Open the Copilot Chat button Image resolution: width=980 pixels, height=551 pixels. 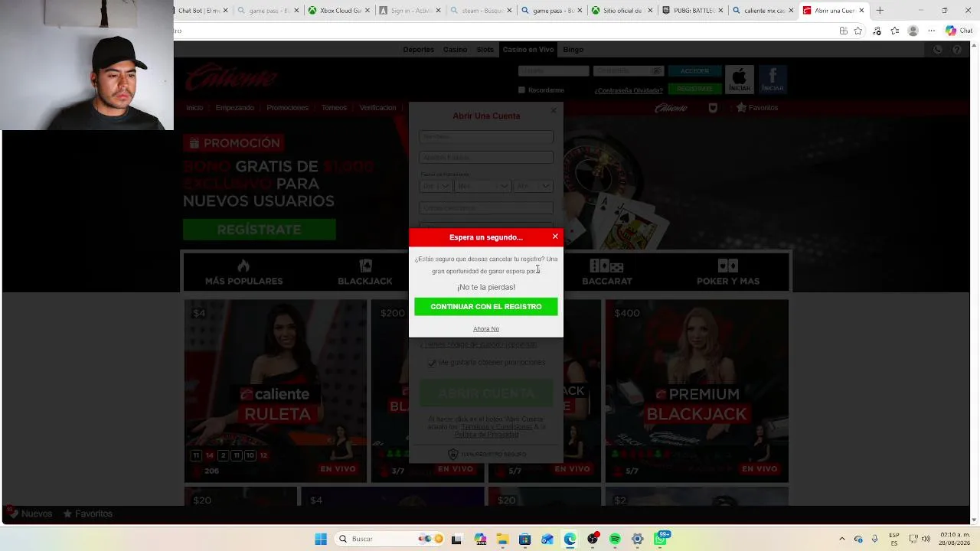pyautogui.click(x=959, y=31)
